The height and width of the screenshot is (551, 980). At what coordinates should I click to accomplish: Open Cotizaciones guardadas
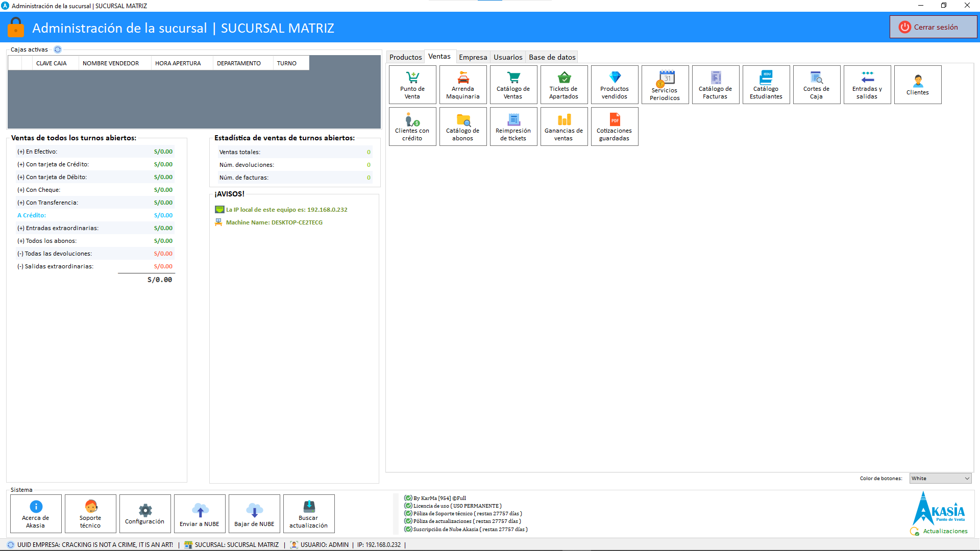click(615, 127)
